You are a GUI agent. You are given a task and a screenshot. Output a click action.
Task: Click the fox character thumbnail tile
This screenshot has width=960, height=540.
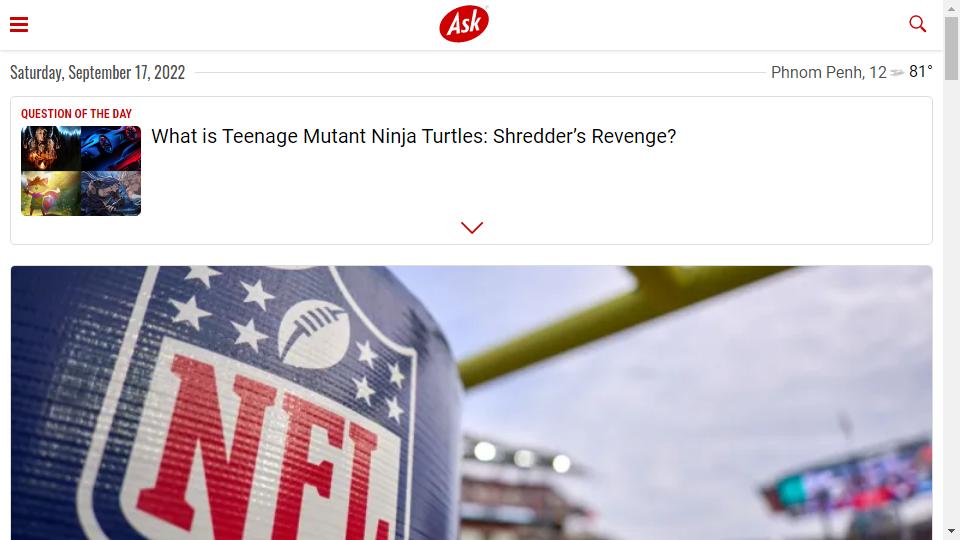tap(51, 193)
